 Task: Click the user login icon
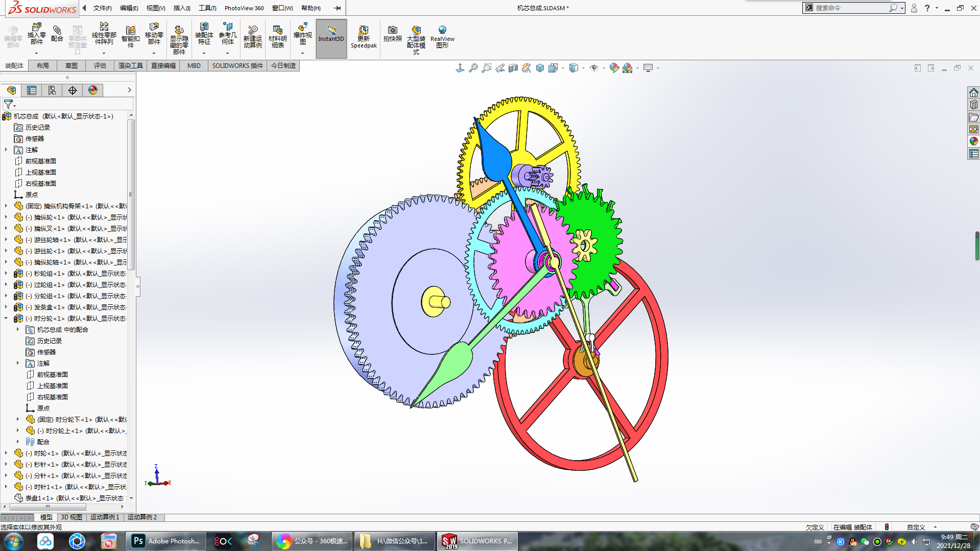point(914,8)
